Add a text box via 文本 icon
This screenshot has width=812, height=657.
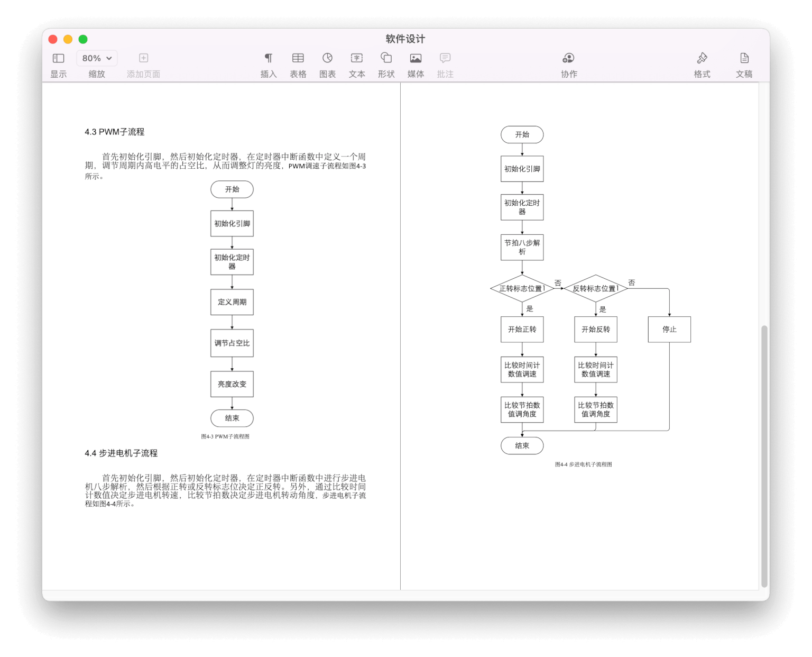357,58
